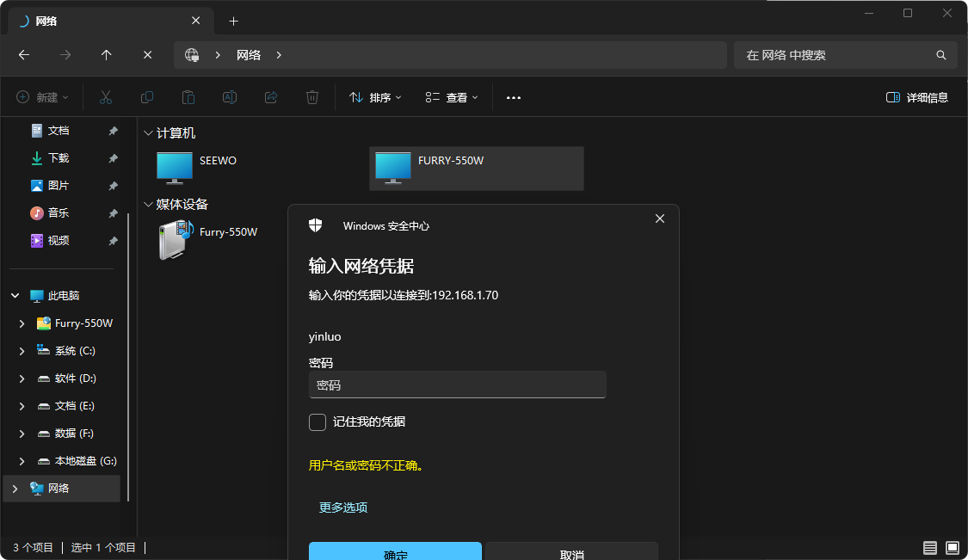Go back using the back arrow

[x=24, y=55]
